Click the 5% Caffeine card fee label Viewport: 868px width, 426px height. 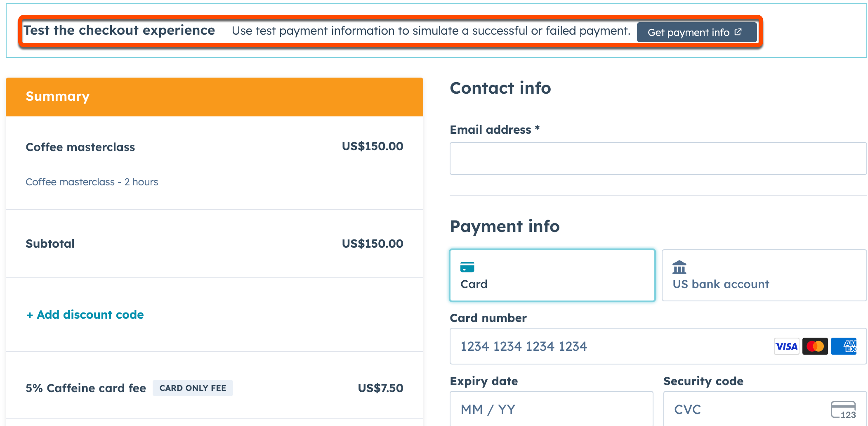[x=86, y=388]
